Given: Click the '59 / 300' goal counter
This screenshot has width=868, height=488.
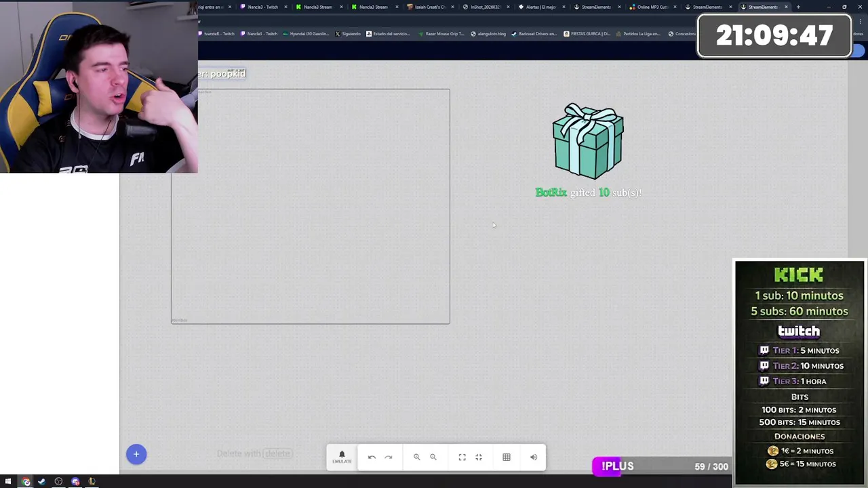Looking at the screenshot, I should [711, 467].
